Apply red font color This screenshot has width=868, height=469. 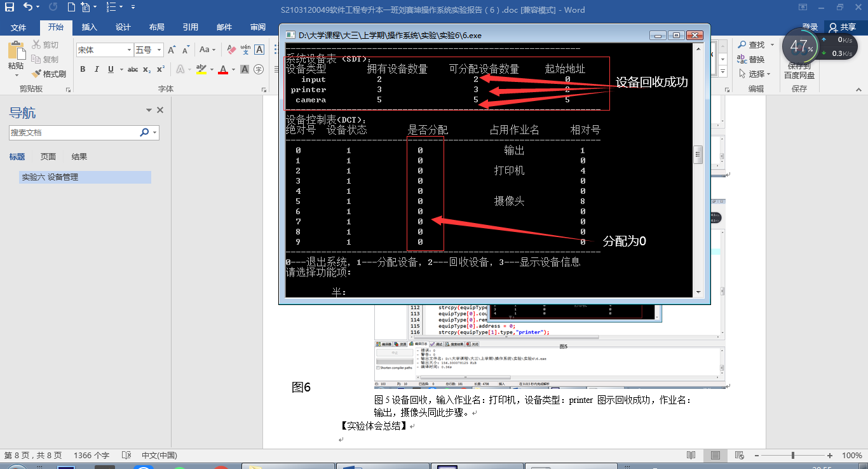(x=223, y=69)
